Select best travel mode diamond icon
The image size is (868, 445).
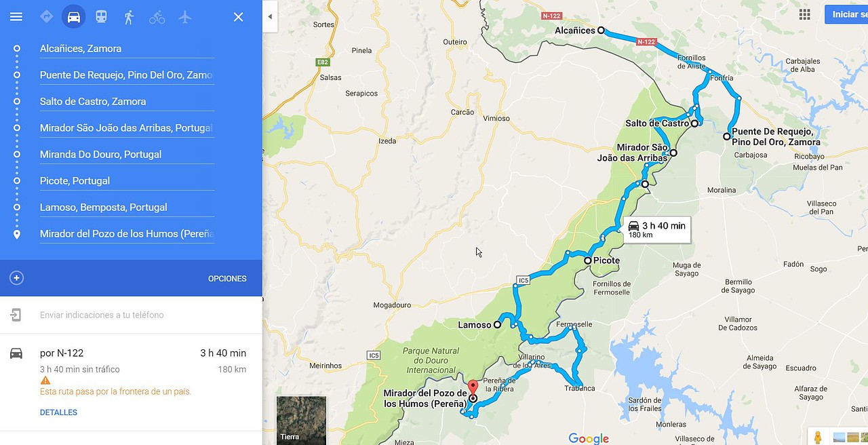(x=46, y=17)
